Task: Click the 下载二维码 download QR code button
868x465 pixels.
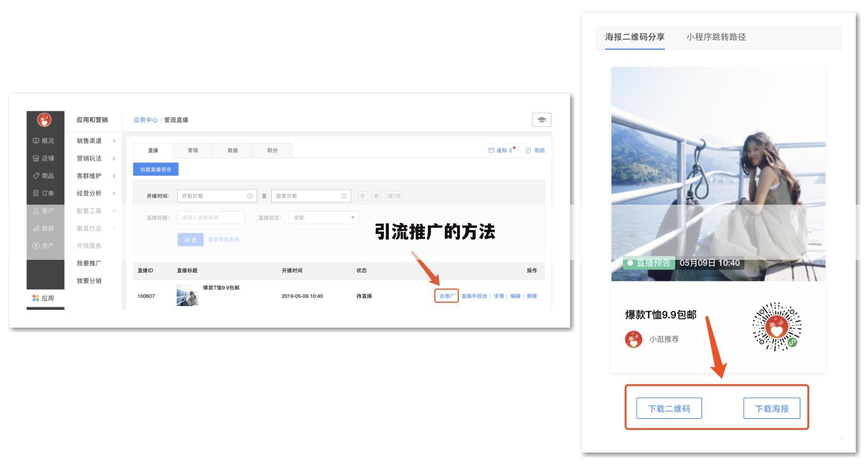Action: (670, 408)
